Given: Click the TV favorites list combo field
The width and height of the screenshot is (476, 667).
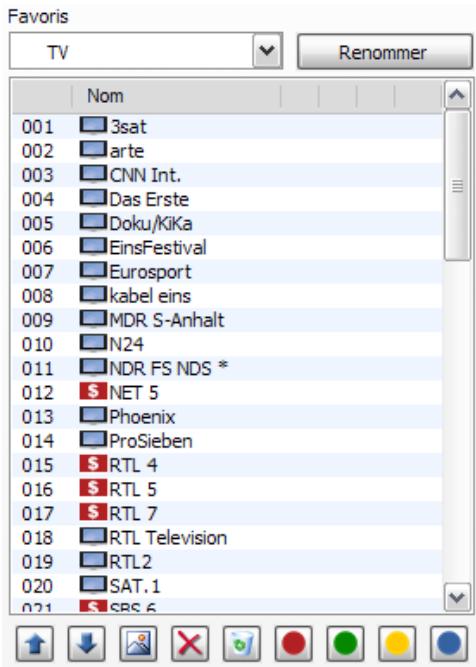Looking at the screenshot, I should pyautogui.click(x=145, y=51).
